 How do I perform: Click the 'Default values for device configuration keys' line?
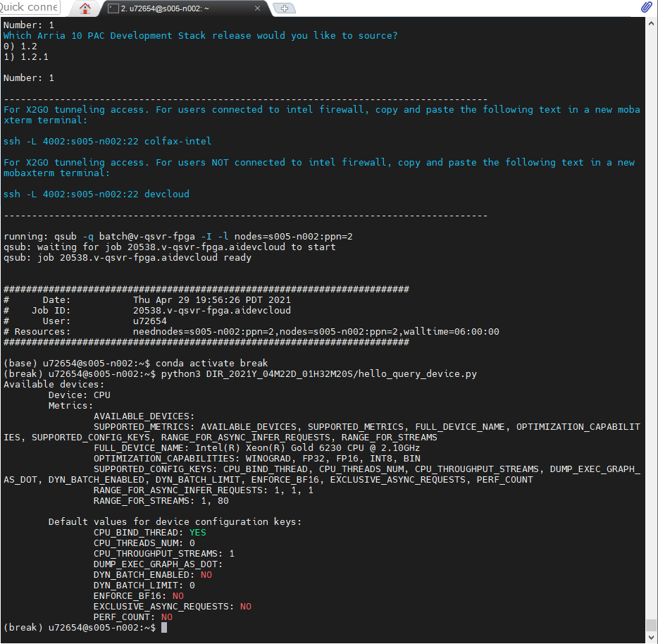pyautogui.click(x=175, y=522)
